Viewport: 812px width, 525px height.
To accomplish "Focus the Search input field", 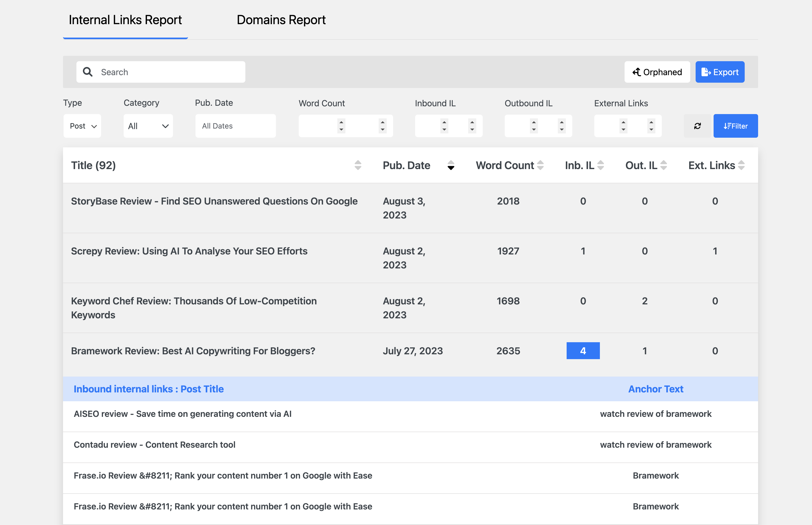I will (x=161, y=72).
